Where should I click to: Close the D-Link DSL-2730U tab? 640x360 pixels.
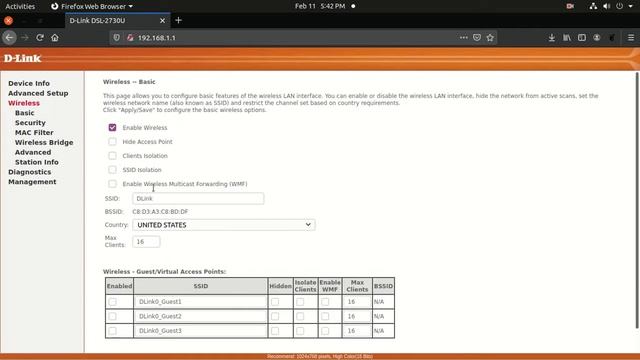162,20
